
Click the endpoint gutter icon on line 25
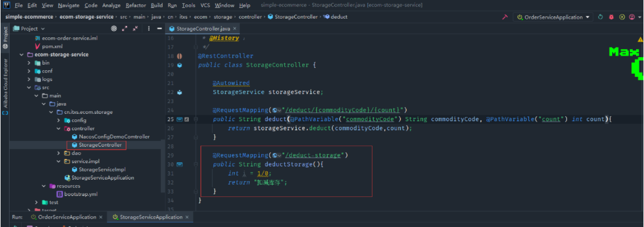[180, 119]
